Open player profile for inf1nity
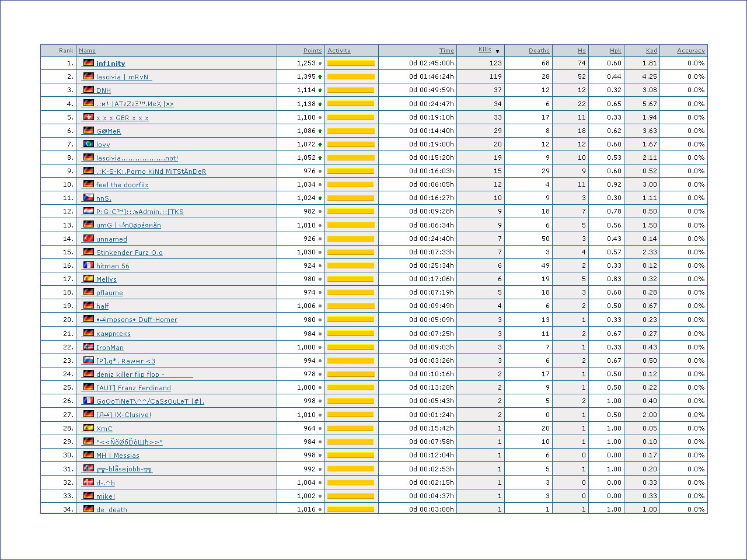 [x=110, y=64]
